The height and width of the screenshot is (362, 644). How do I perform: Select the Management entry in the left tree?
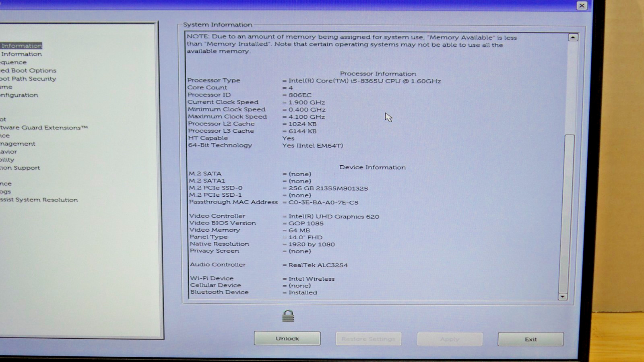[x=18, y=144]
